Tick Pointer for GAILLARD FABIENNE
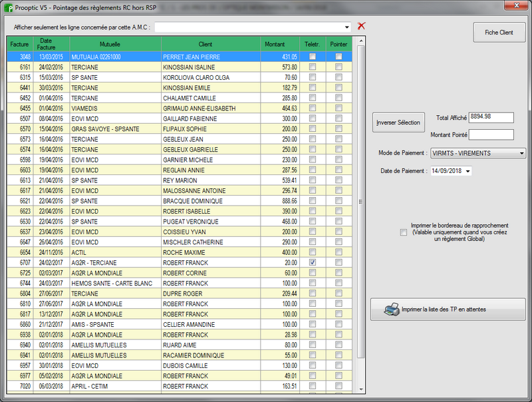Screen dimensions: 532x402 [x=338, y=118]
